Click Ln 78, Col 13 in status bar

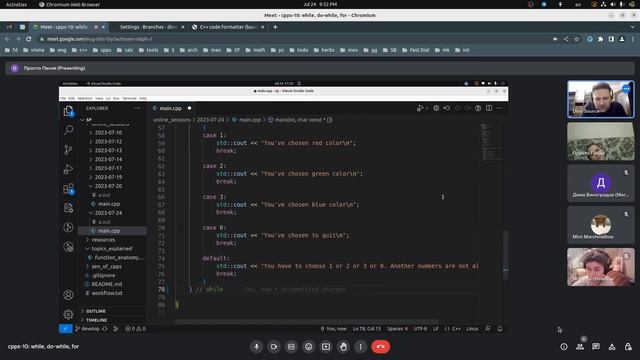pos(367,329)
